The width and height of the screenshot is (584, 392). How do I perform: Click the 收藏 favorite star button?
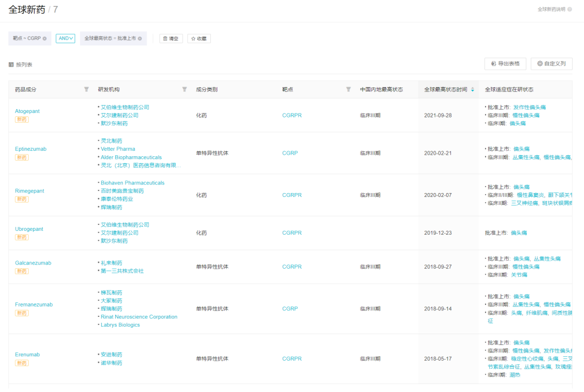tap(199, 38)
